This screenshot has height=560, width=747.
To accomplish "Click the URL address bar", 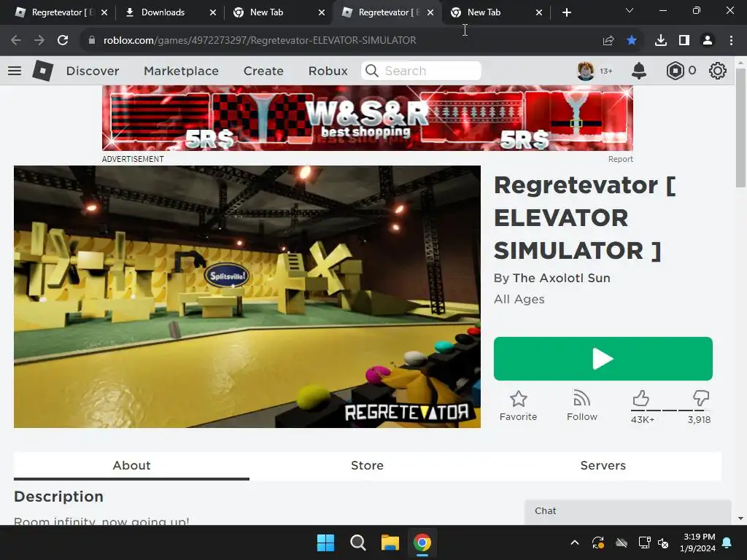I will point(260,41).
